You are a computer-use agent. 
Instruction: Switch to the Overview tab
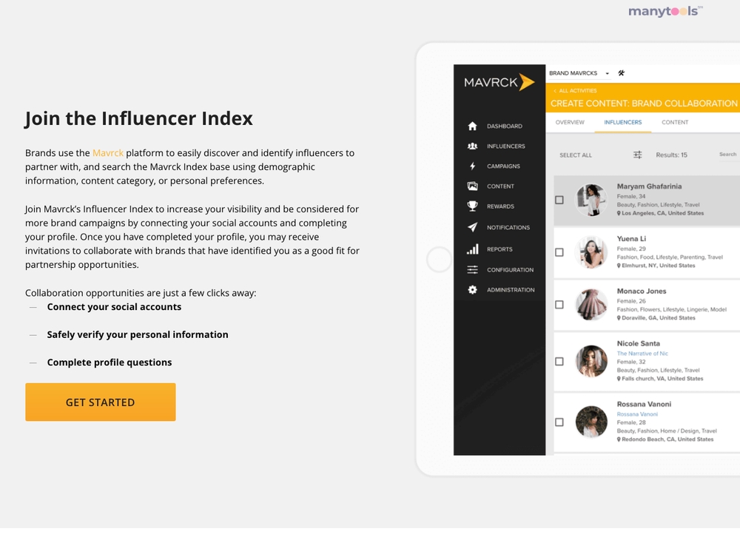[570, 122]
